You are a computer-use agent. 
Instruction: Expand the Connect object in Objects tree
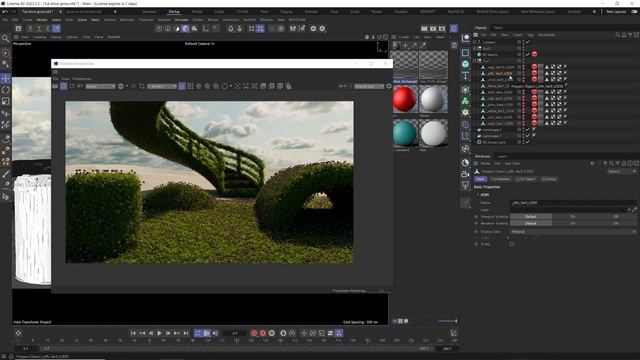click(x=475, y=42)
